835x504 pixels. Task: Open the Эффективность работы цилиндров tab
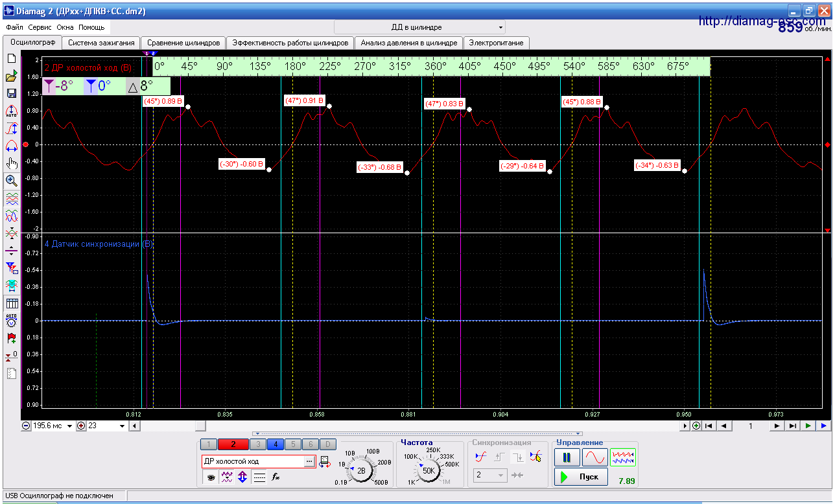point(290,43)
